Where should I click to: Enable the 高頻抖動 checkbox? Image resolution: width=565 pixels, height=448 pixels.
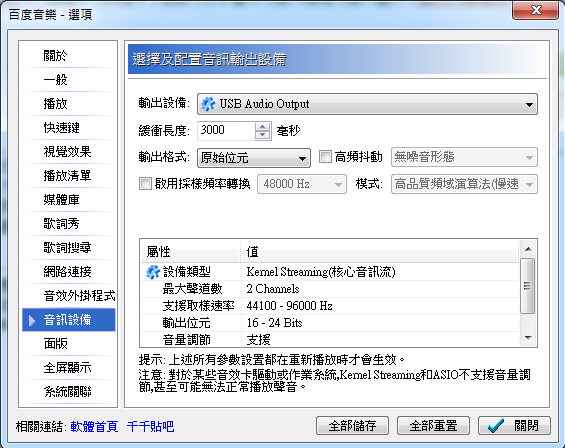pos(325,157)
